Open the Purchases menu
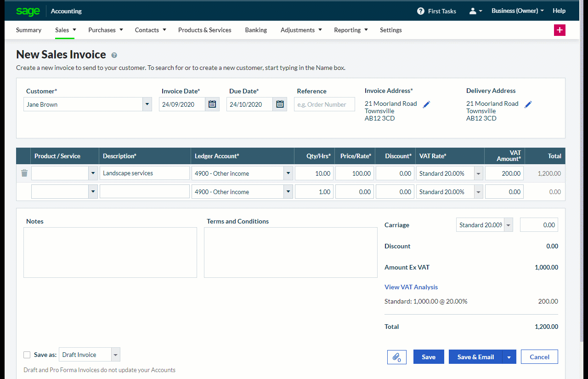The image size is (588, 379). [106, 30]
